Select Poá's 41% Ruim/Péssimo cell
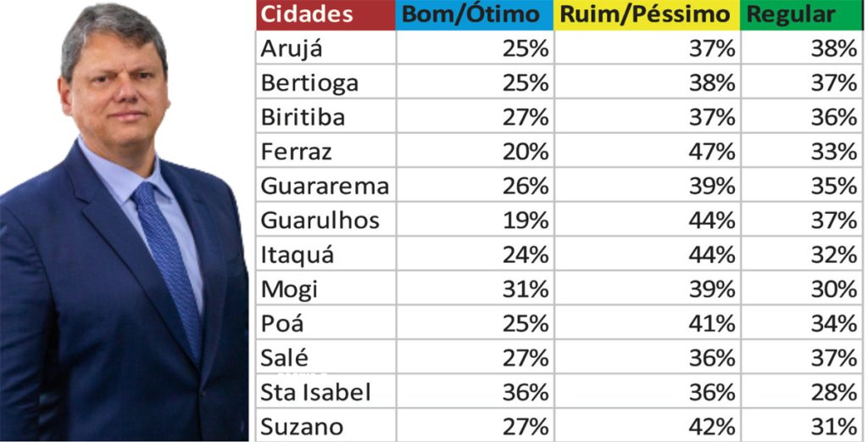The image size is (868, 442). [647, 323]
